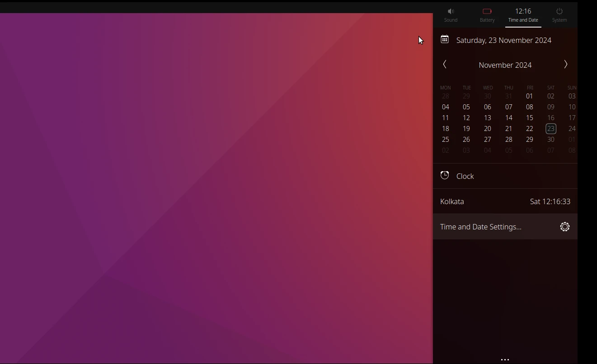Choose November 29 in the calendar
Screen dimensions: 597x364
tap(529, 140)
